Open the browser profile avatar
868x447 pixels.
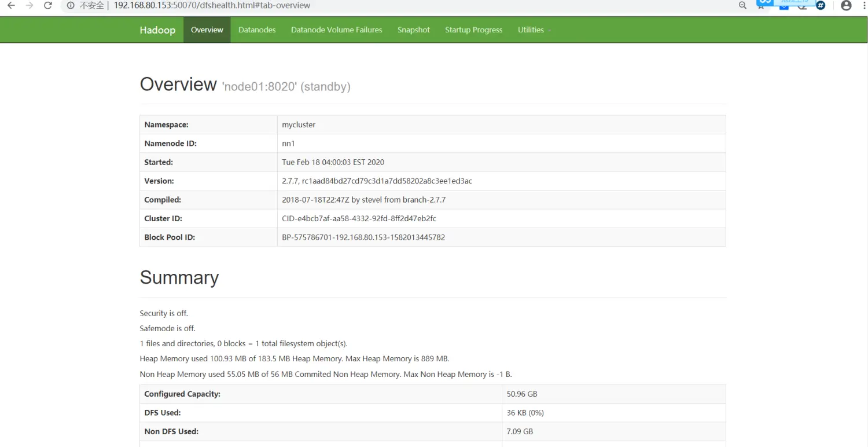846,5
